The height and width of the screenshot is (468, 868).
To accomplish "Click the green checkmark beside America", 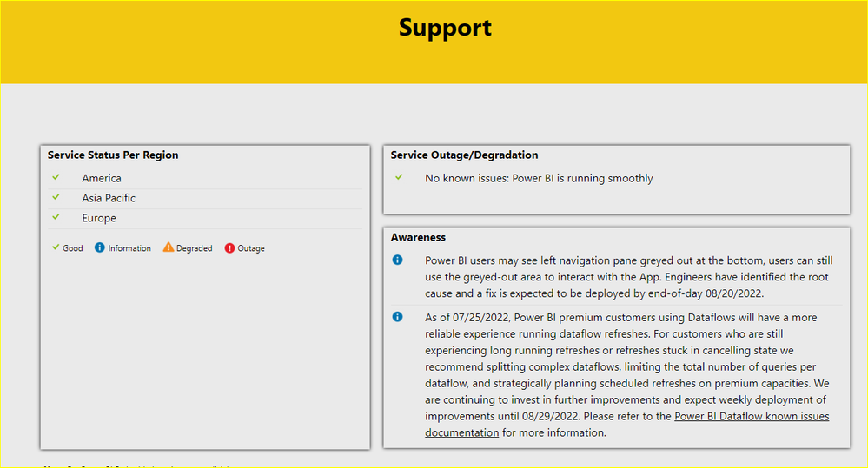I will coord(56,177).
